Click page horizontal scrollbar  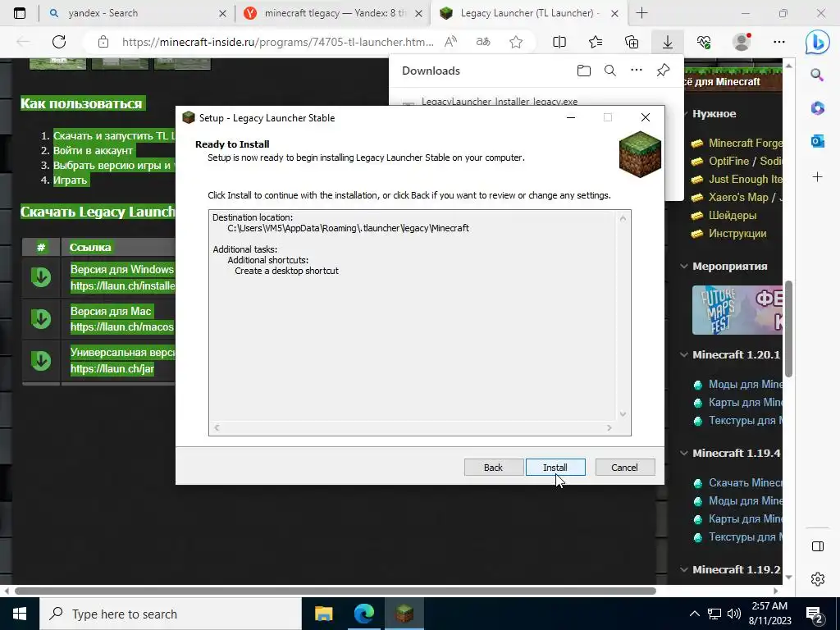336,591
